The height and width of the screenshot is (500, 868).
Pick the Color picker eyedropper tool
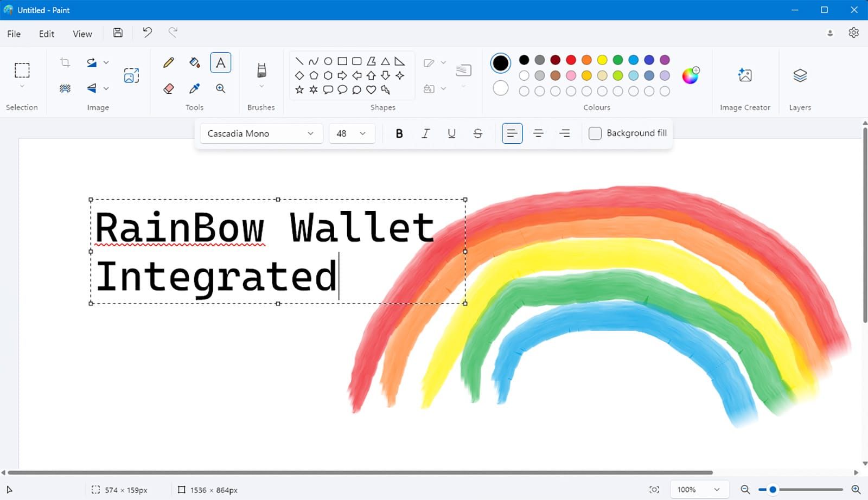pyautogui.click(x=194, y=88)
